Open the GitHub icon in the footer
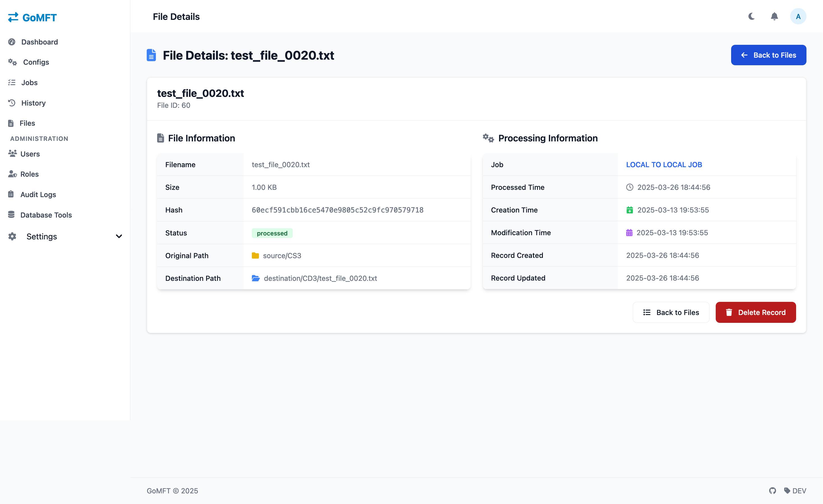The width and height of the screenshot is (823, 504). click(x=773, y=490)
